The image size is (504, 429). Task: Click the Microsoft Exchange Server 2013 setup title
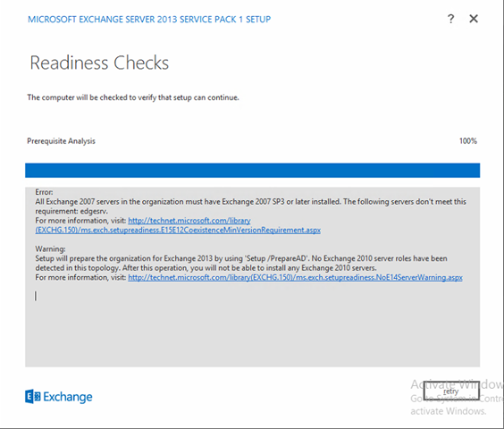pos(149,20)
